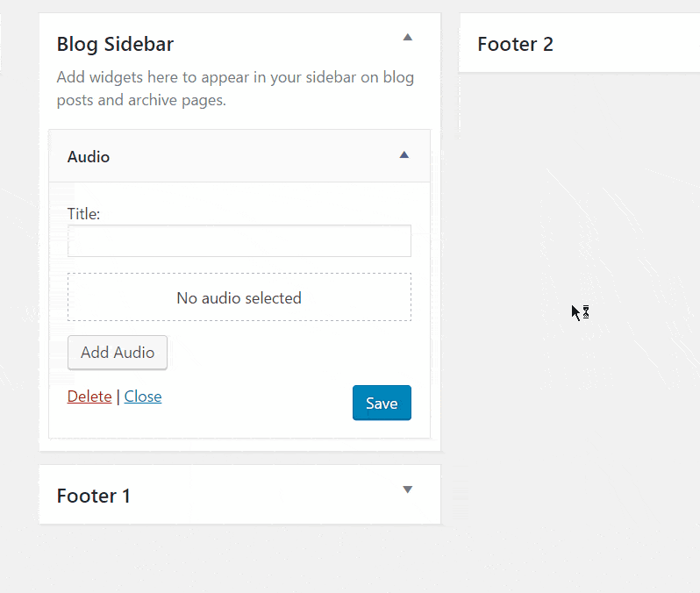Image resolution: width=700 pixels, height=593 pixels.
Task: Click the Audio widget title text
Action: pos(89,157)
